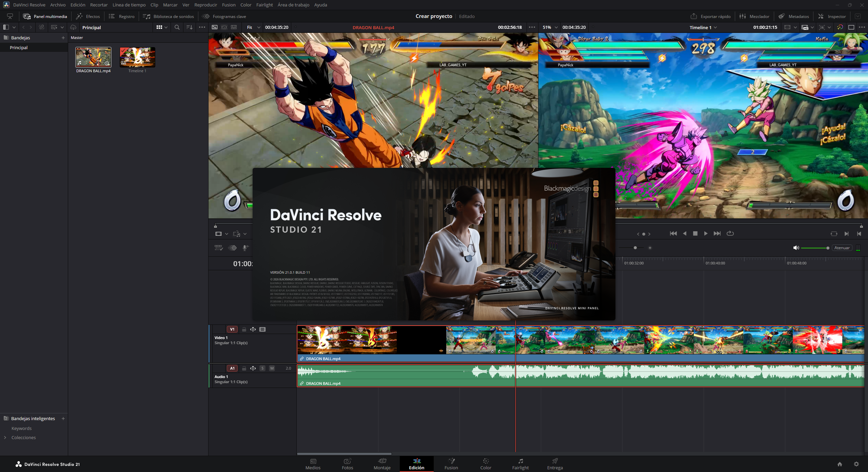The height and width of the screenshot is (472, 868).
Task: Expand the Colecciones tree item
Action: click(x=5, y=437)
